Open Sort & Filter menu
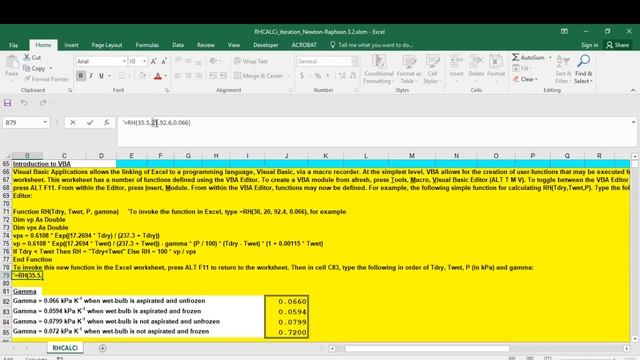This screenshot has height=360, width=640. click(563, 69)
